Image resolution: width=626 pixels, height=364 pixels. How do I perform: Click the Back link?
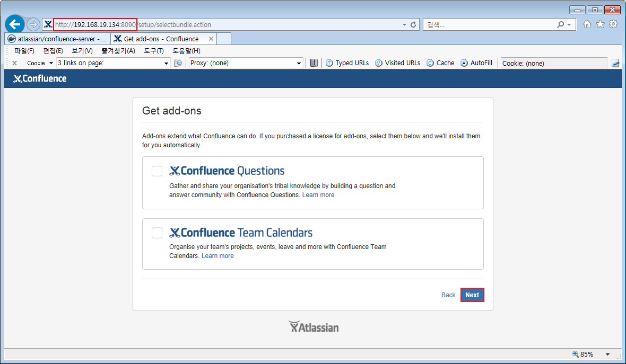pyautogui.click(x=448, y=295)
